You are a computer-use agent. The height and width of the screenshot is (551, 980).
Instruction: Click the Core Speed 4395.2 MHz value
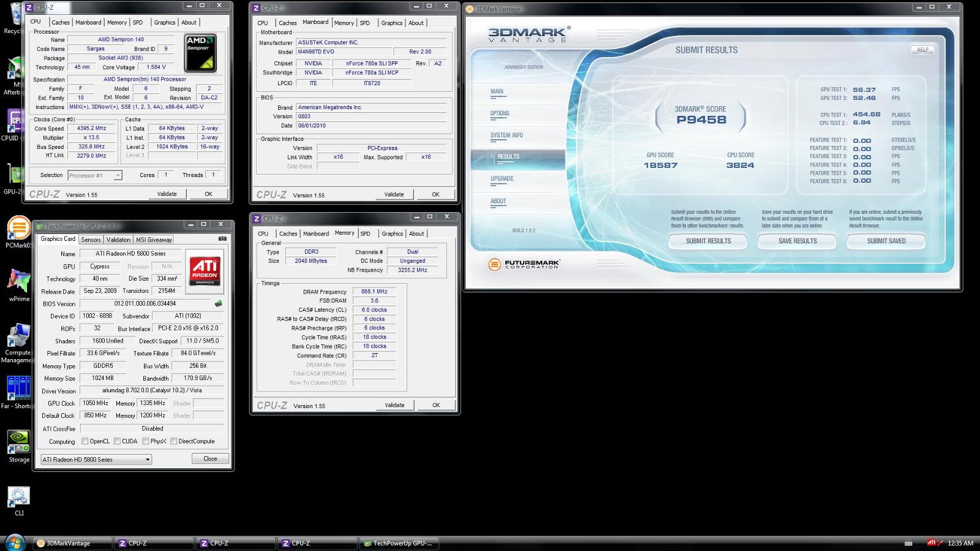click(91, 129)
